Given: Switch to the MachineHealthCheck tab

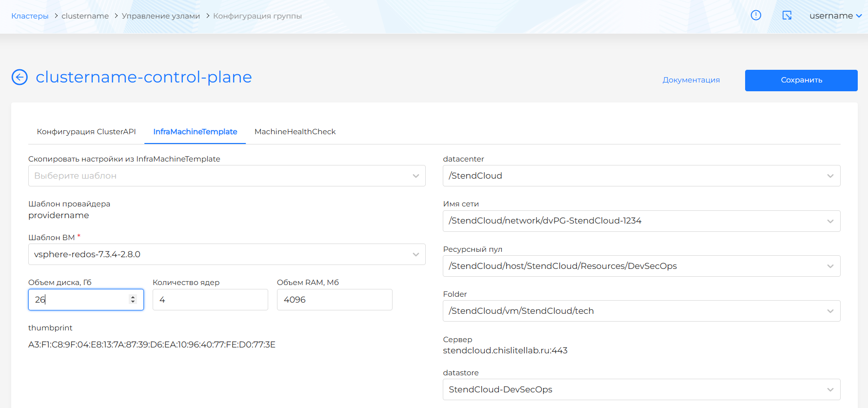Looking at the screenshot, I should (x=295, y=132).
